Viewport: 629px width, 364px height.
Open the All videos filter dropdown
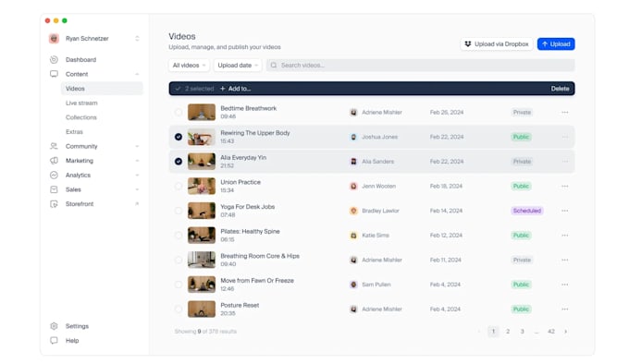click(x=189, y=66)
